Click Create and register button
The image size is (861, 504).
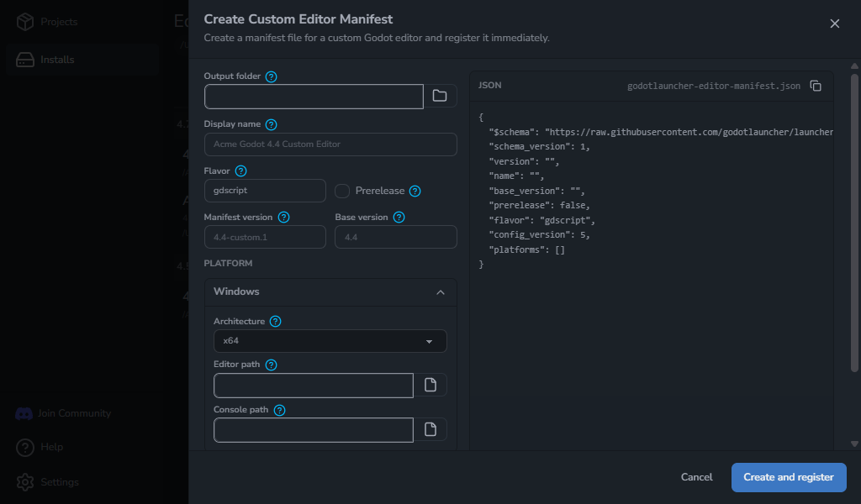(789, 478)
